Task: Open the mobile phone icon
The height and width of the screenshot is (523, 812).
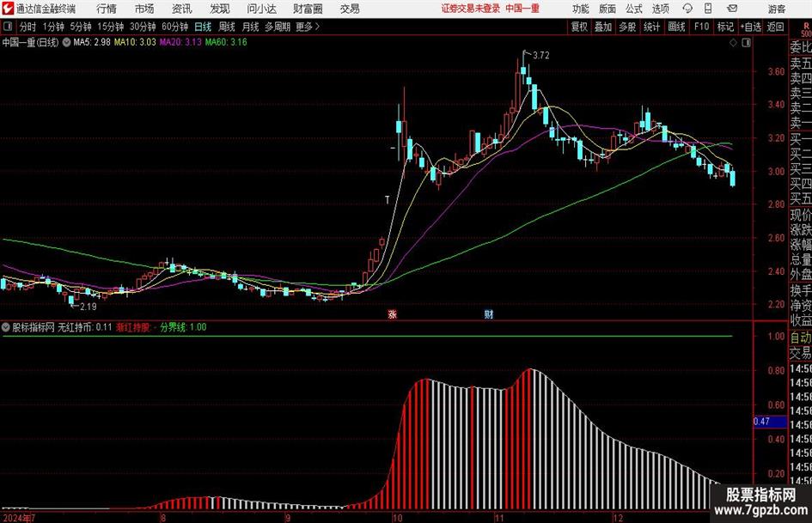Action: 708,9
